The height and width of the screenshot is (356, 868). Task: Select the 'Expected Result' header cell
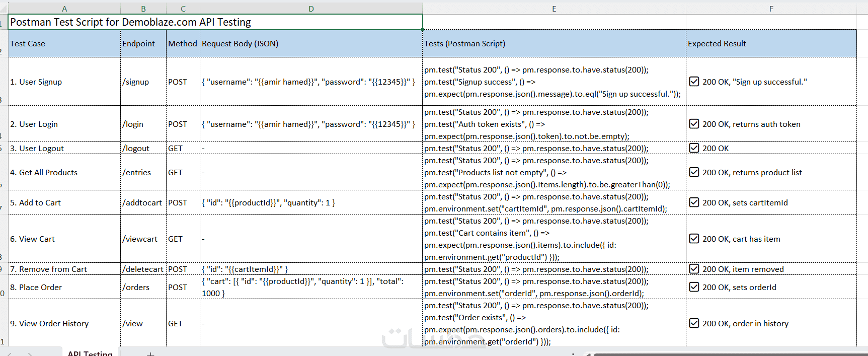pyautogui.click(x=771, y=44)
